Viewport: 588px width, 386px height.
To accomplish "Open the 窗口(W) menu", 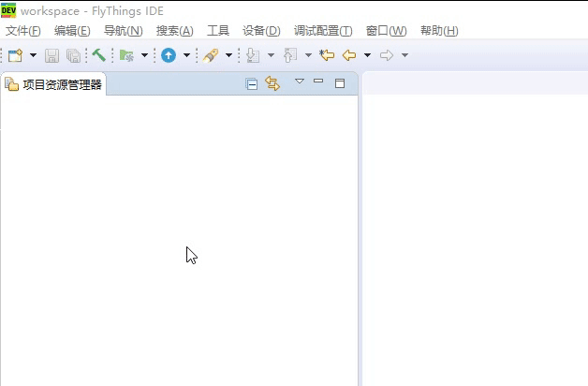I will pos(387,31).
